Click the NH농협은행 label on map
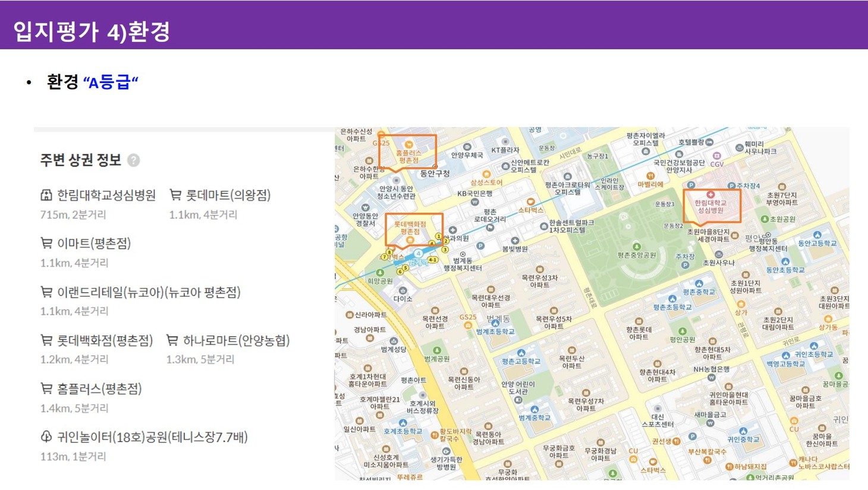The height and width of the screenshot is (490, 868). 711,369
